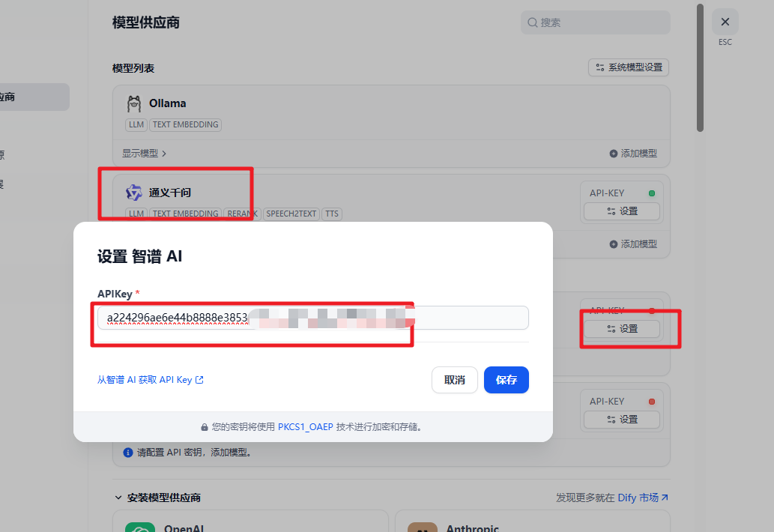Click the red API-KEY status indicator at bottom
The height and width of the screenshot is (532, 774).
click(x=651, y=402)
